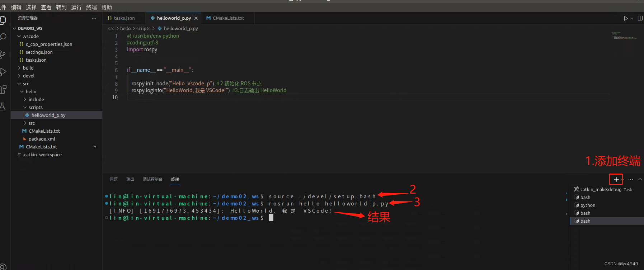The width and height of the screenshot is (644, 270).
Task: Expand the devel folder
Action: pos(56,76)
